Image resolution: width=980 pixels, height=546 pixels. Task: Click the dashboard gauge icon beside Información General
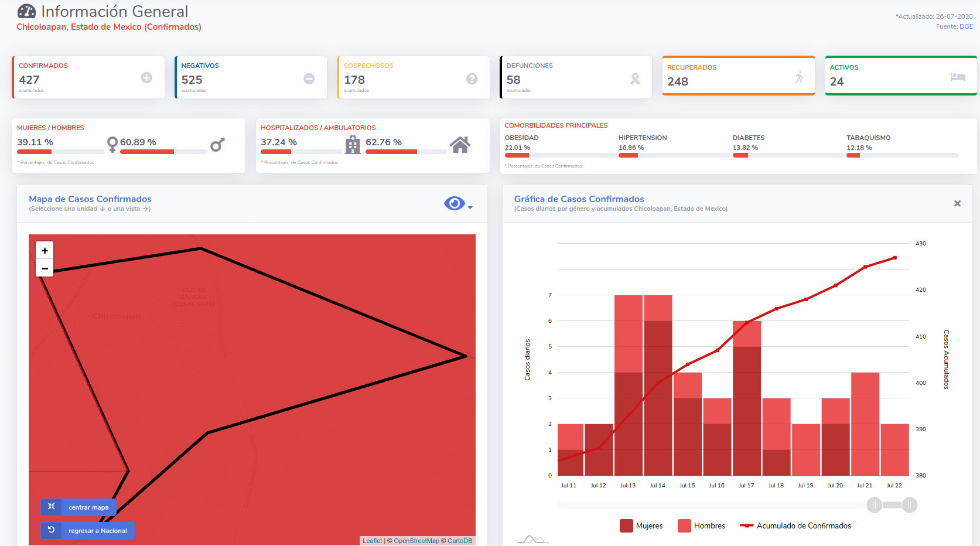click(x=26, y=11)
